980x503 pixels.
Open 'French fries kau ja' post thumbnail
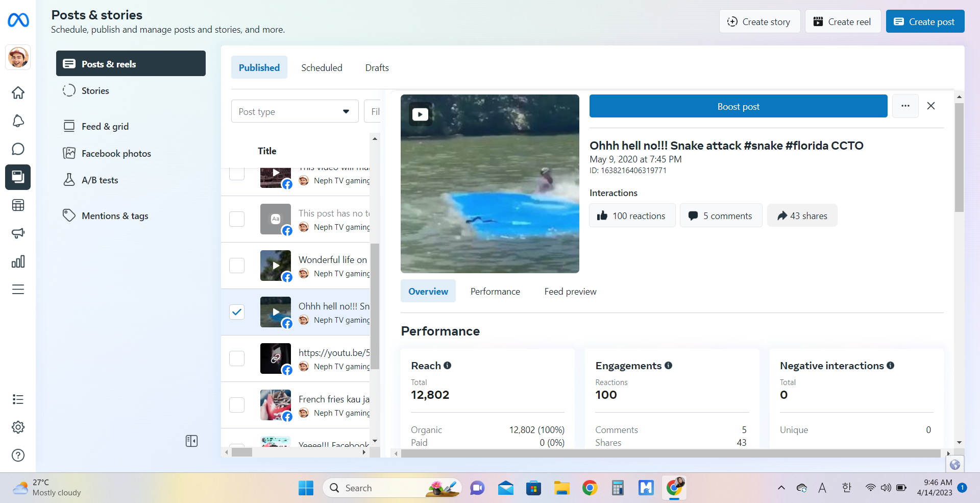(276, 405)
